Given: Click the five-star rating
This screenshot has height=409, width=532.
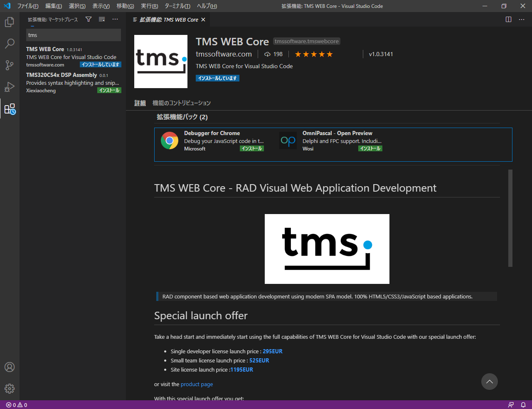Looking at the screenshot, I should (314, 54).
